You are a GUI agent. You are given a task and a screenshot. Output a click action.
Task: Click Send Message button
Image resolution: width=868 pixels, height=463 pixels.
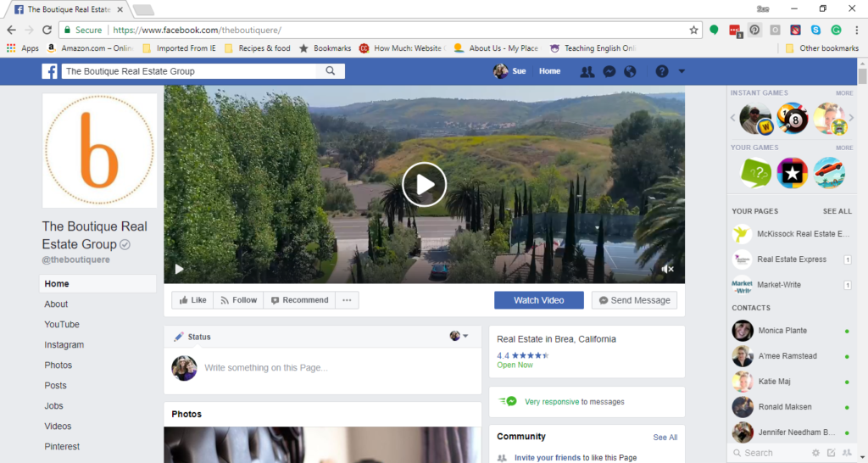click(x=634, y=300)
